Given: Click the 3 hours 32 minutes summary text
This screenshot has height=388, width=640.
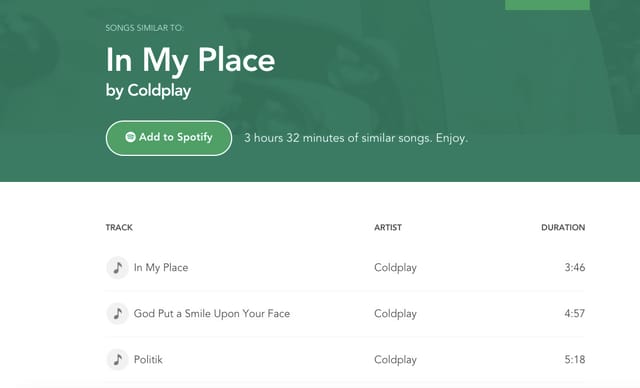Looking at the screenshot, I should point(356,138).
